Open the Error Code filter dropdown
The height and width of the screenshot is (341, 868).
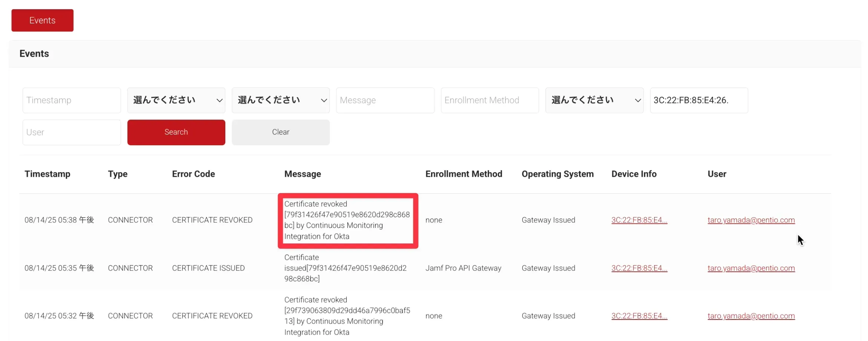pos(281,100)
